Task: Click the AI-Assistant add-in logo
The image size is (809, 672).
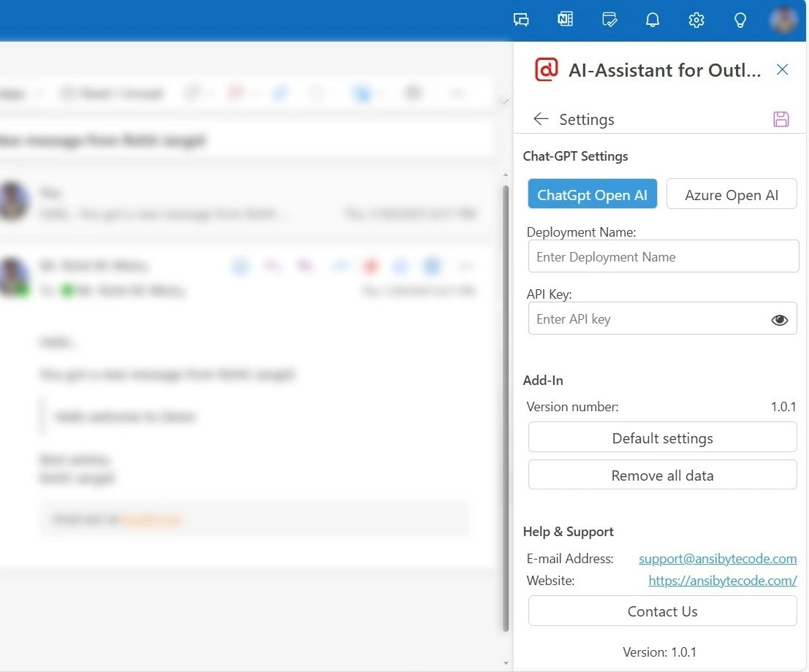Action: coord(547,69)
